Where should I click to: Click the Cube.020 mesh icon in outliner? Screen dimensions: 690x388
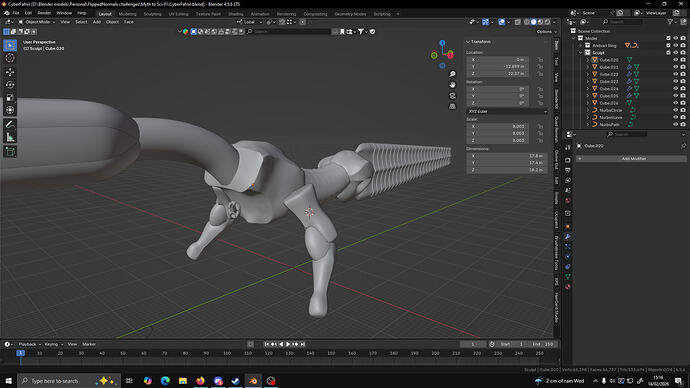pyautogui.click(x=595, y=60)
